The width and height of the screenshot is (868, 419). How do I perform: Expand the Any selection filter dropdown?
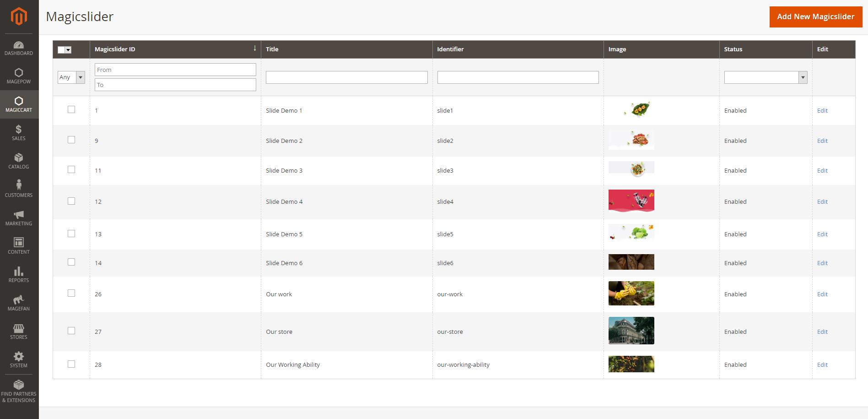click(x=71, y=77)
